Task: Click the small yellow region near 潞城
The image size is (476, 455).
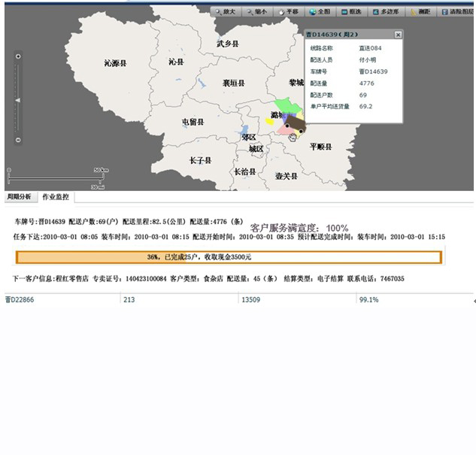Action: (269, 122)
